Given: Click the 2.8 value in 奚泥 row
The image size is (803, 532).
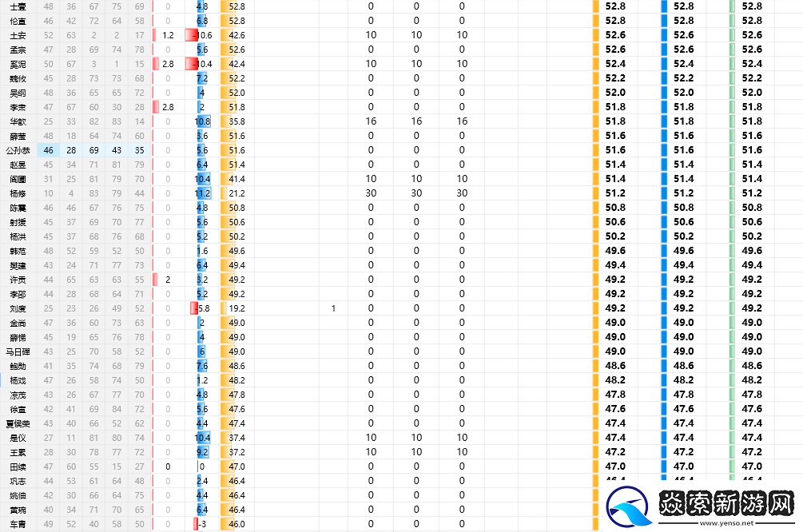Looking at the screenshot, I should click(168, 64).
